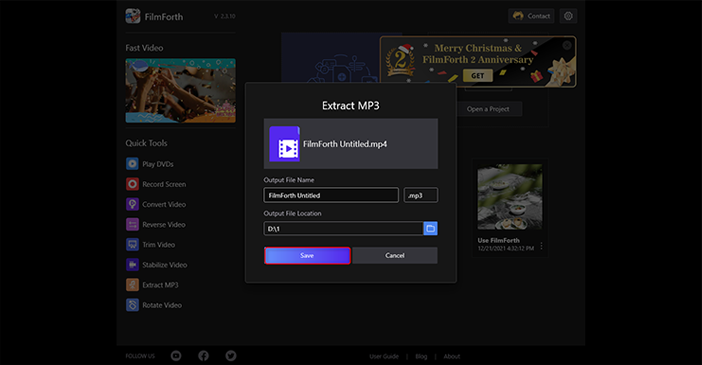
Task: Click the version number V 2.3.10
Action: [x=224, y=16]
